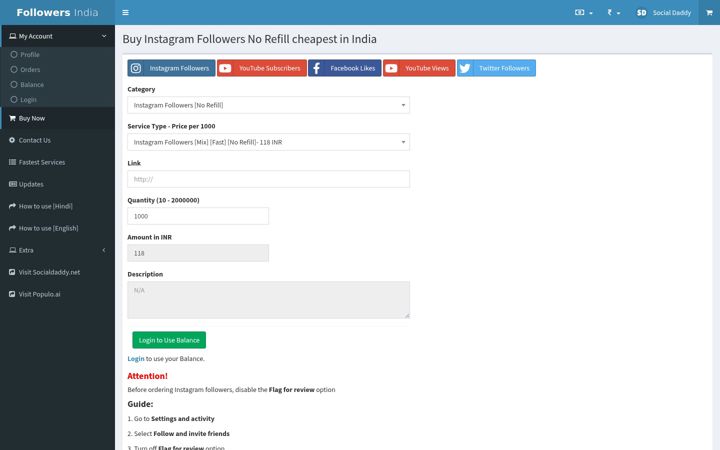
Task: Visit Populo.ai link
Action: tap(57, 294)
